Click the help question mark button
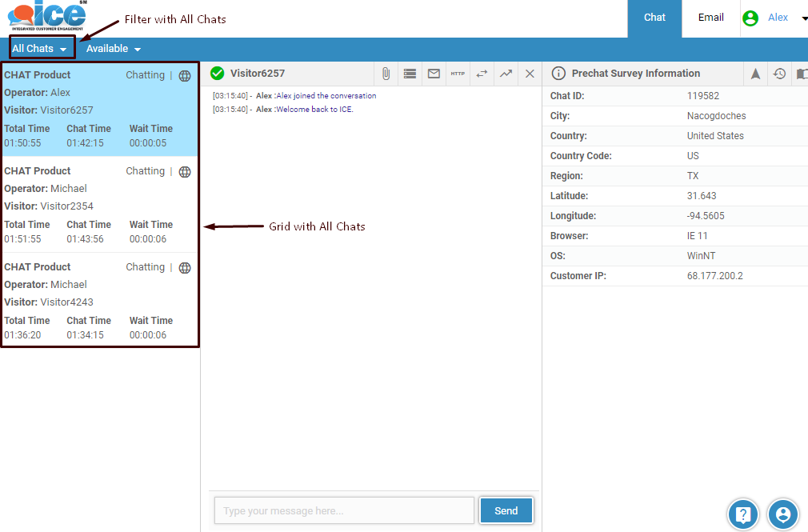 742,514
